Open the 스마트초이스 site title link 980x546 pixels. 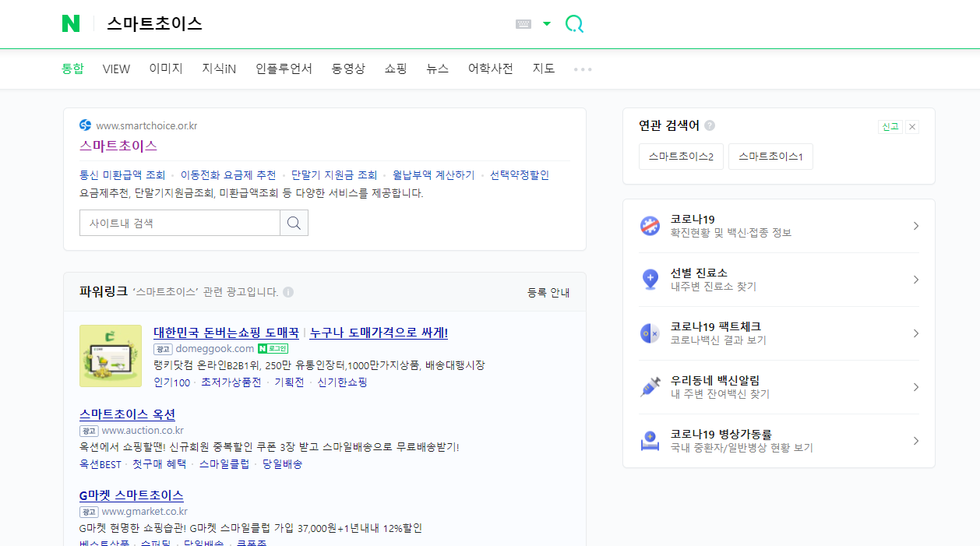pos(118,146)
